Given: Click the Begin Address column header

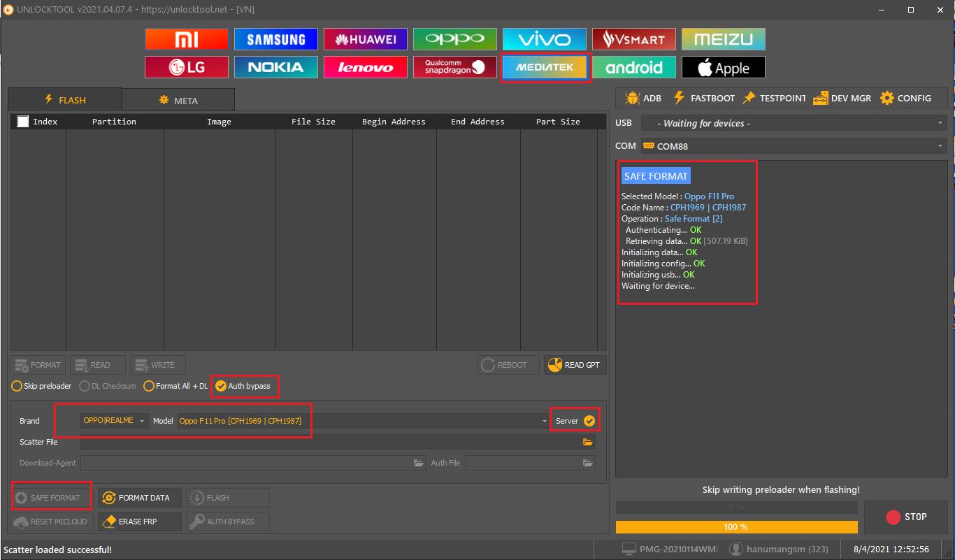Looking at the screenshot, I should point(394,122).
